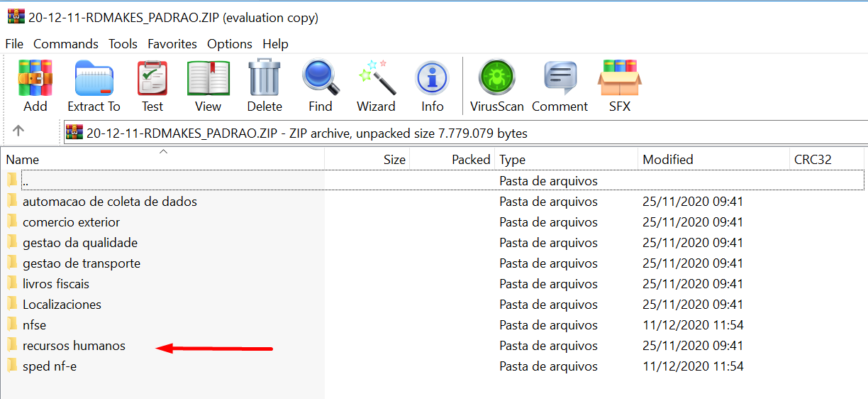
Task: Click folder icon of livros fiscais
Action: pyautogui.click(x=12, y=283)
